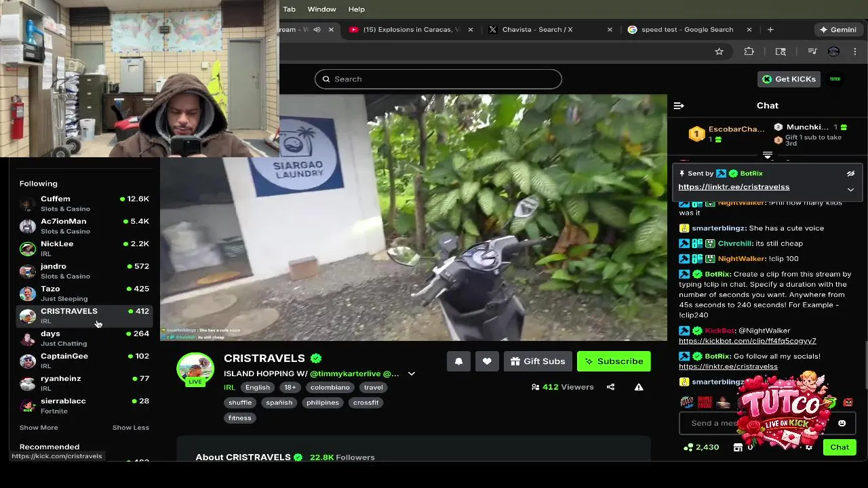
Task: Click smarterblingz username in chat
Action: click(719, 228)
